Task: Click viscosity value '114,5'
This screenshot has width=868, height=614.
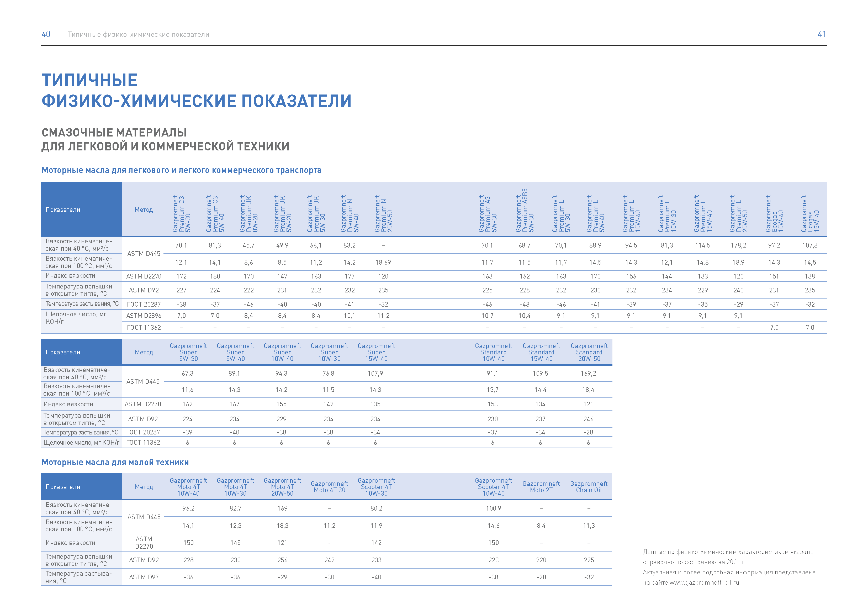Action: (x=702, y=245)
